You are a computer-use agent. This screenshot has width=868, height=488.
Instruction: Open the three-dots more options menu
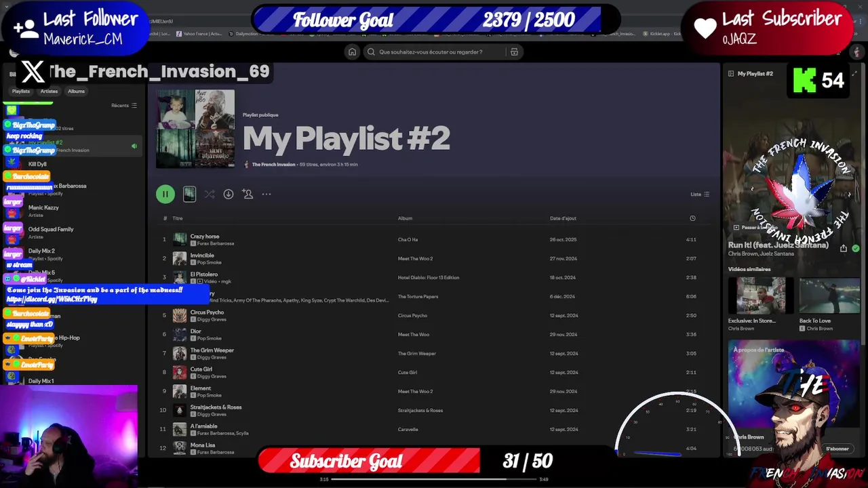point(267,194)
